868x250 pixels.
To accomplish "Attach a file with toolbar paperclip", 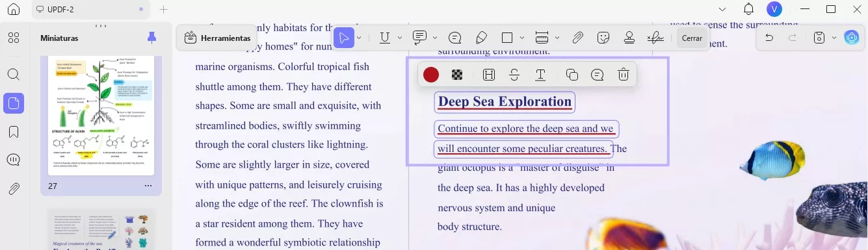I will 577,38.
